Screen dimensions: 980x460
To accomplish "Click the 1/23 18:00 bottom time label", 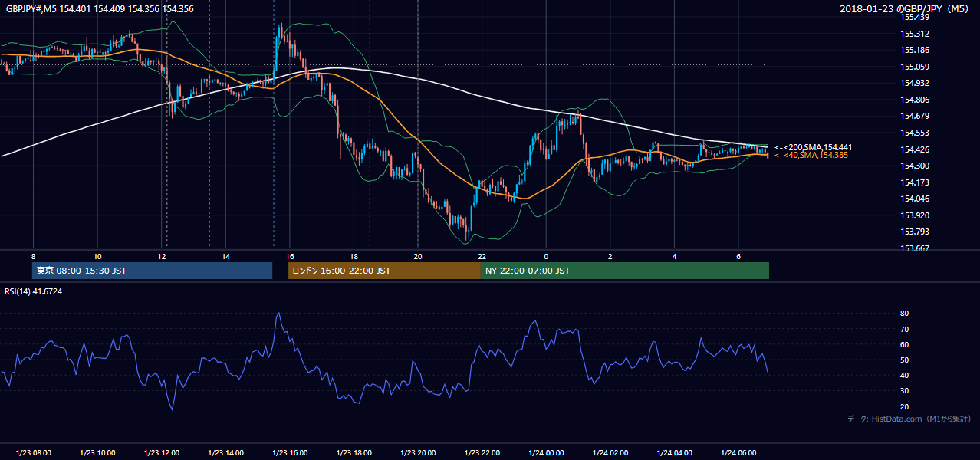I will tap(354, 453).
